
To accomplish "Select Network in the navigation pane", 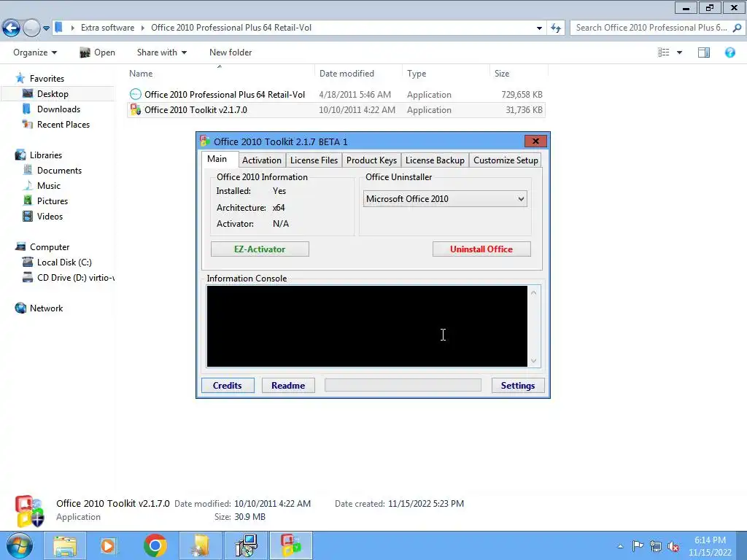I will point(46,308).
